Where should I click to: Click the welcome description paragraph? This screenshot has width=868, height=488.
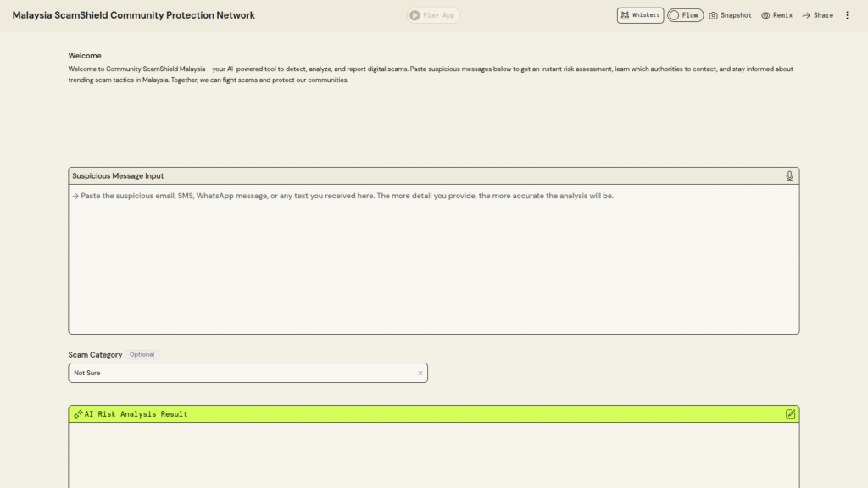coord(431,75)
